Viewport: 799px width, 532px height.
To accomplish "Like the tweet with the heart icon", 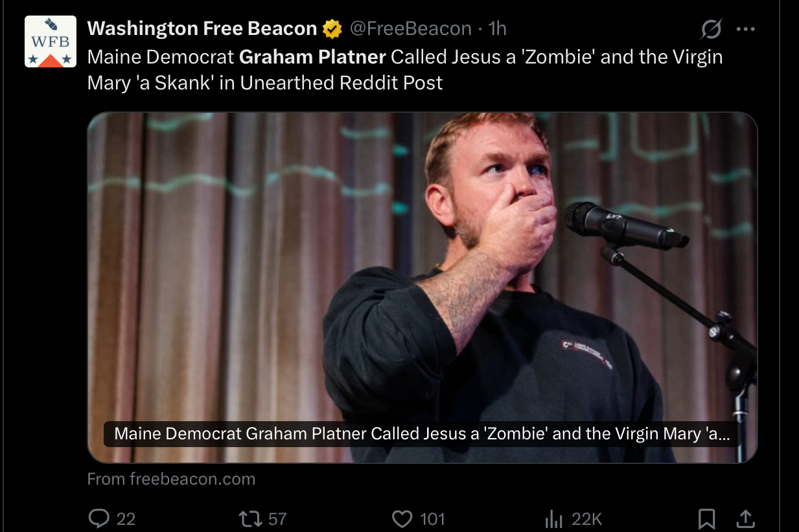I will [402, 518].
